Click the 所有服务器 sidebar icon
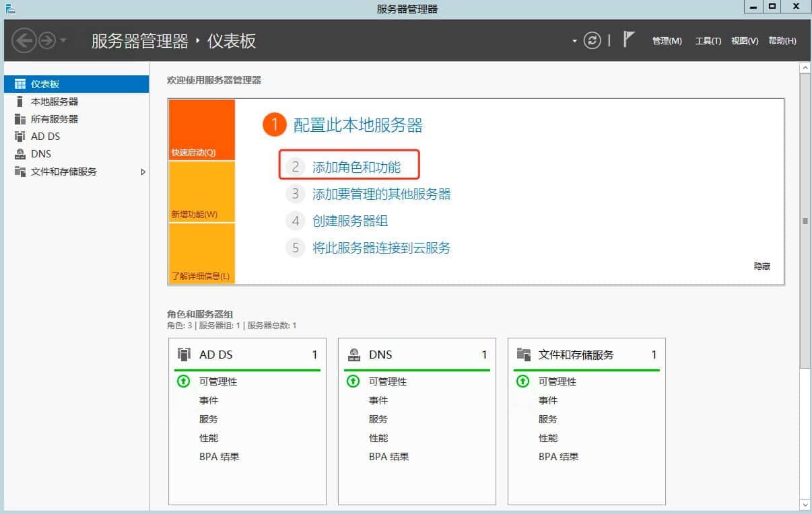The height and width of the screenshot is (514, 812). tap(20, 119)
